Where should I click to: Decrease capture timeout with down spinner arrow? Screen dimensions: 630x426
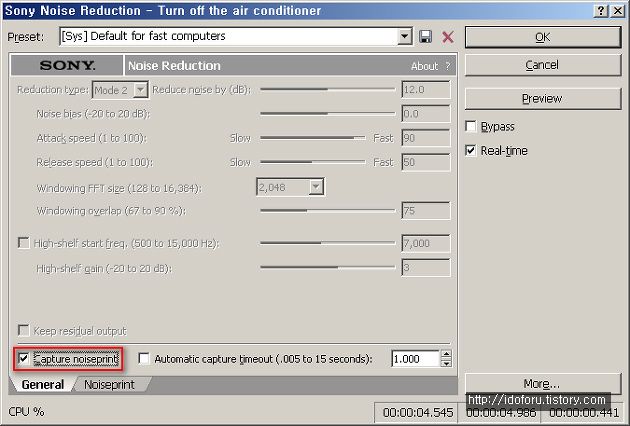pyautogui.click(x=446, y=363)
